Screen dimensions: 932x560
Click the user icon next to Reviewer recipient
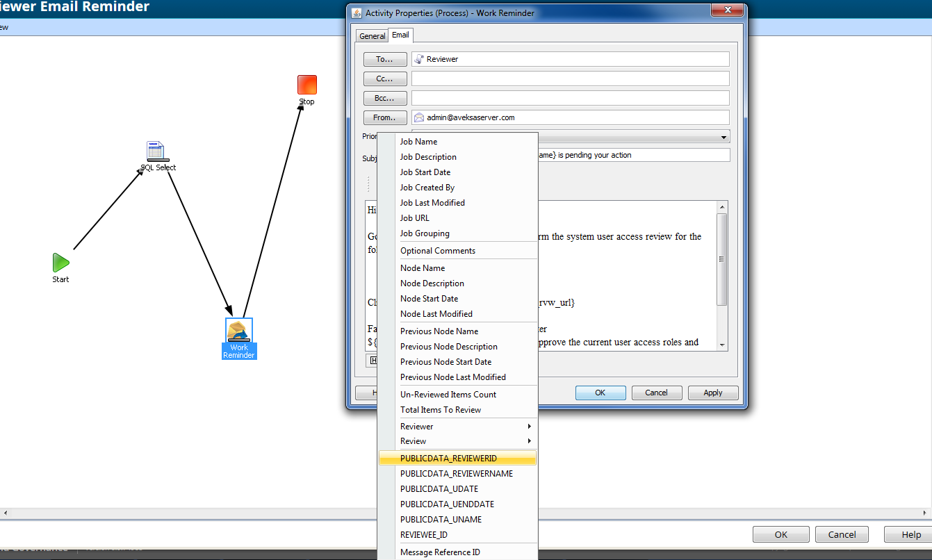coord(417,58)
